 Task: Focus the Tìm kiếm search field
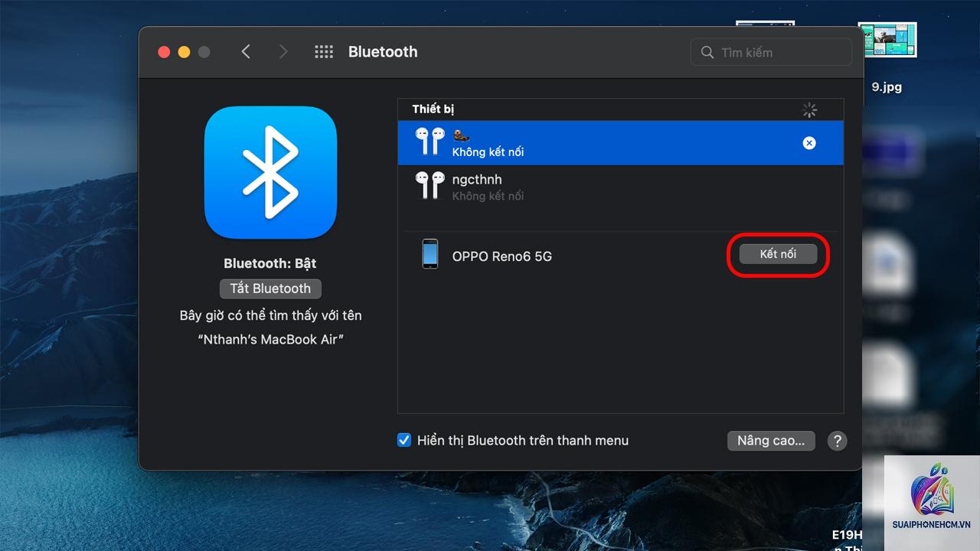tap(771, 52)
